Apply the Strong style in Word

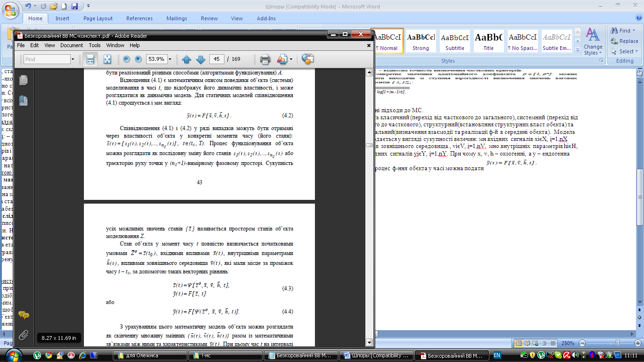click(421, 41)
